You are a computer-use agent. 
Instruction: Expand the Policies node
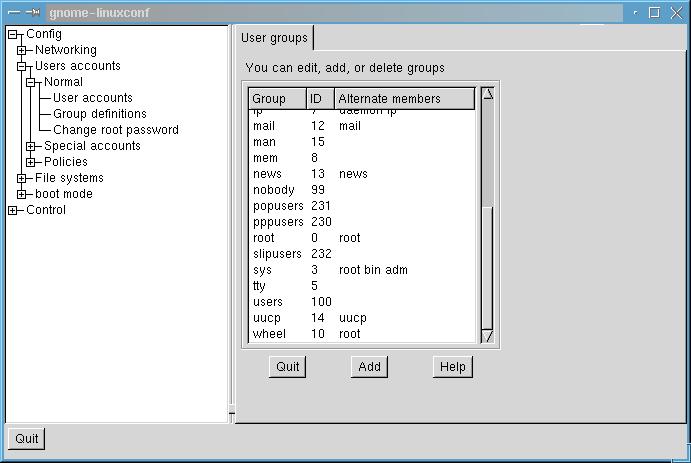click(x=30, y=162)
